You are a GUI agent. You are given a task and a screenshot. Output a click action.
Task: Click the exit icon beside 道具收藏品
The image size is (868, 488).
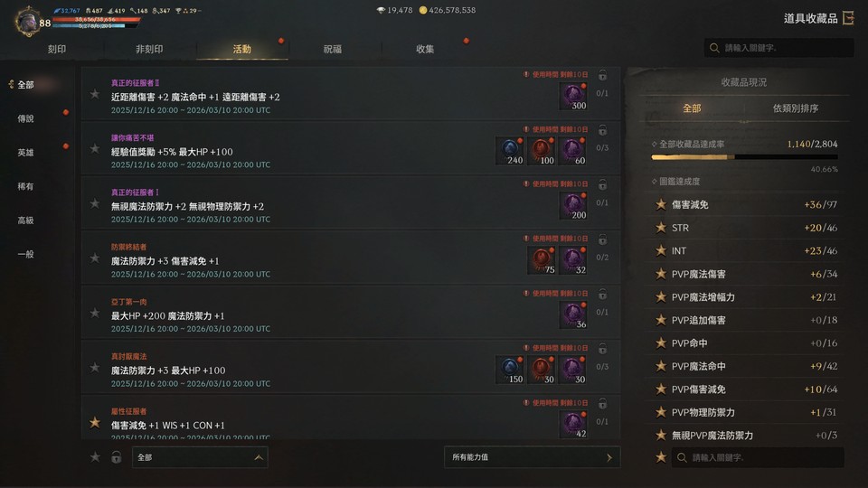pyautogui.click(x=848, y=18)
